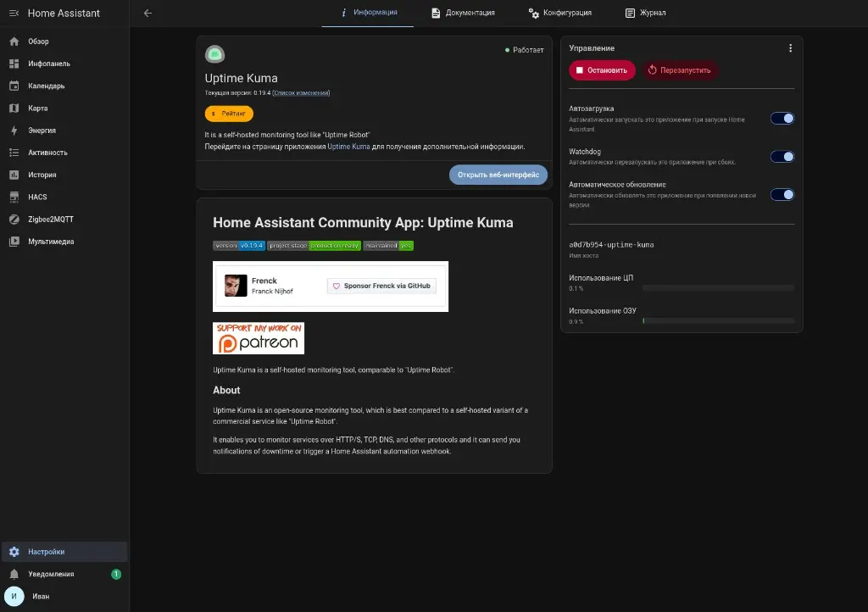Open the three-dot menu in Управление panel

(x=790, y=48)
